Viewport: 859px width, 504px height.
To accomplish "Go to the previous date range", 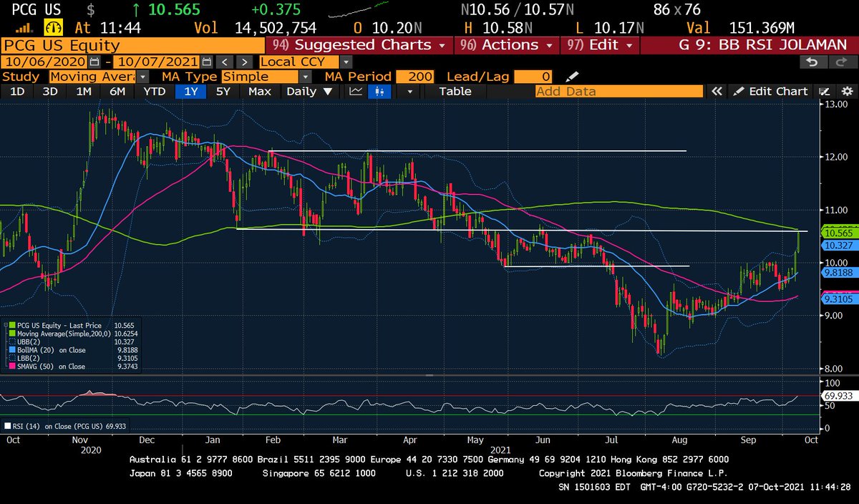I will [225, 62].
